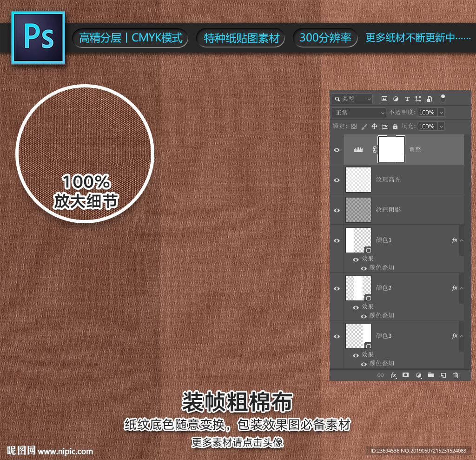
Task: Hide the 纹理阴影 layer
Action: (x=337, y=210)
